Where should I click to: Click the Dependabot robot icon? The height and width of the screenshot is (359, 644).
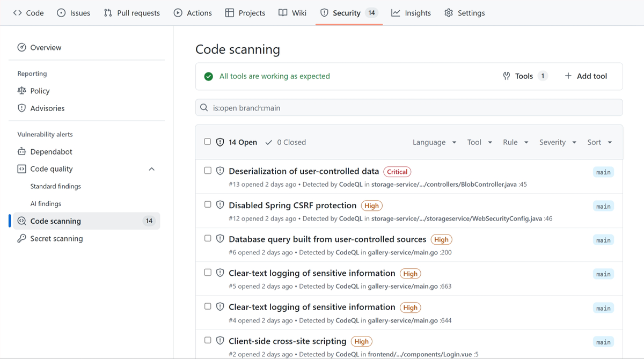[x=21, y=152]
